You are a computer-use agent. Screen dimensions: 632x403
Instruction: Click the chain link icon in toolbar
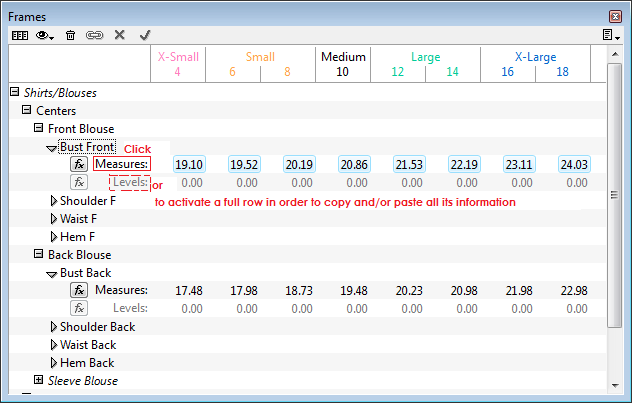tap(95, 35)
